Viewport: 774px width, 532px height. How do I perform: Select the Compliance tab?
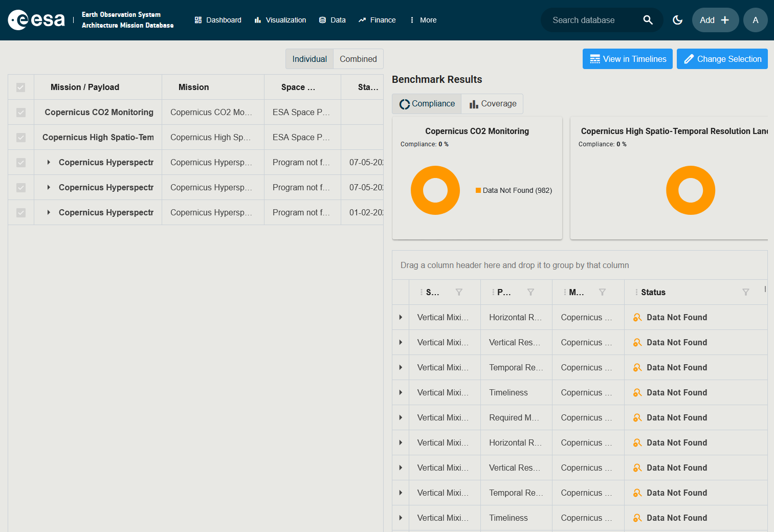tap(427, 104)
